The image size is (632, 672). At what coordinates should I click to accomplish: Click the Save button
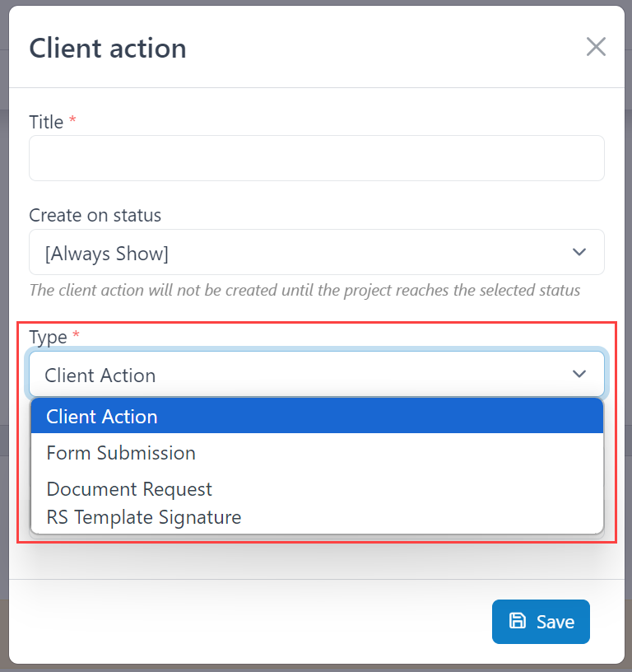[541, 622]
